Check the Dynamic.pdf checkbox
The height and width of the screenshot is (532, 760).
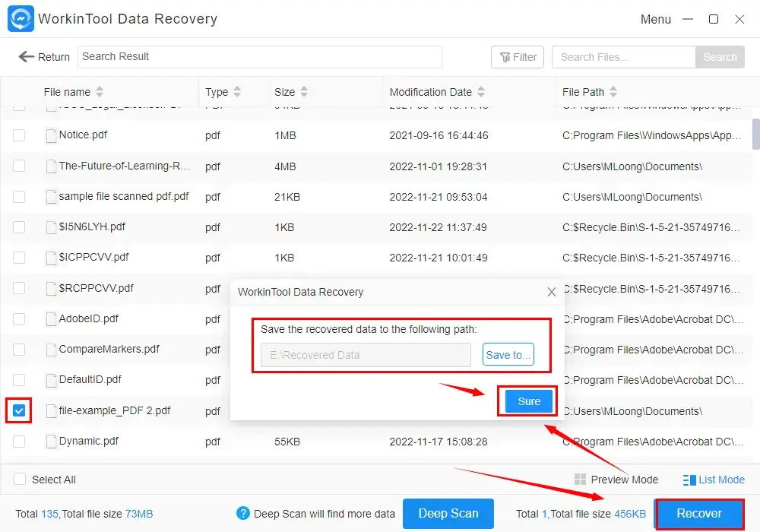pyautogui.click(x=19, y=442)
